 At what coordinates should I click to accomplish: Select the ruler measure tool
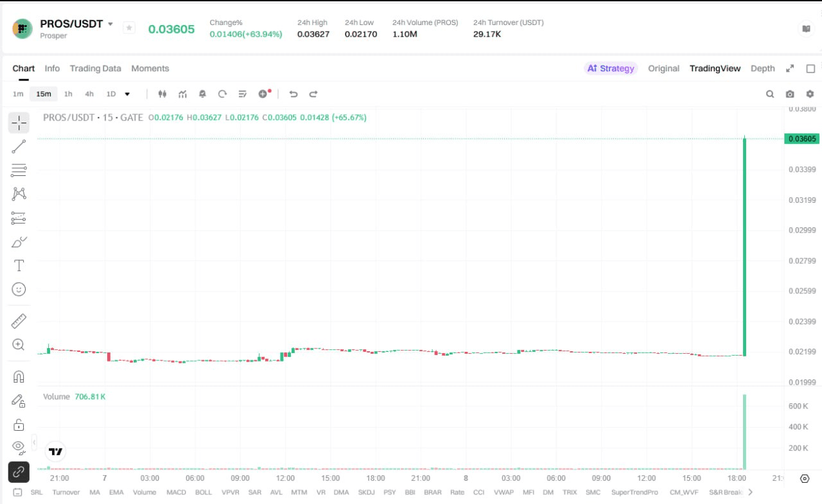tap(19, 320)
